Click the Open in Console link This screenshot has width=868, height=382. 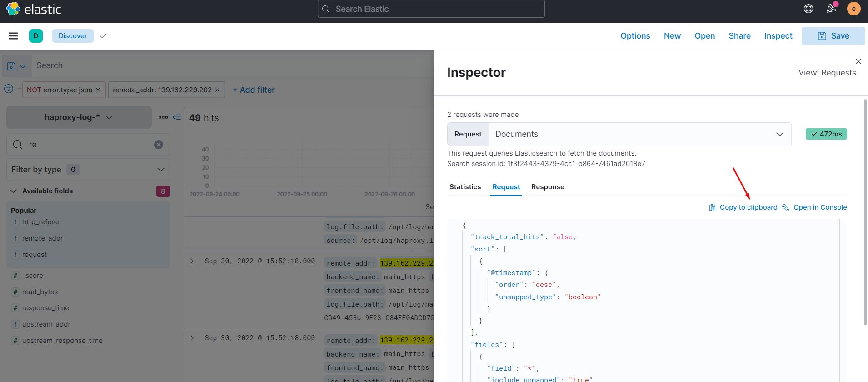coord(820,207)
